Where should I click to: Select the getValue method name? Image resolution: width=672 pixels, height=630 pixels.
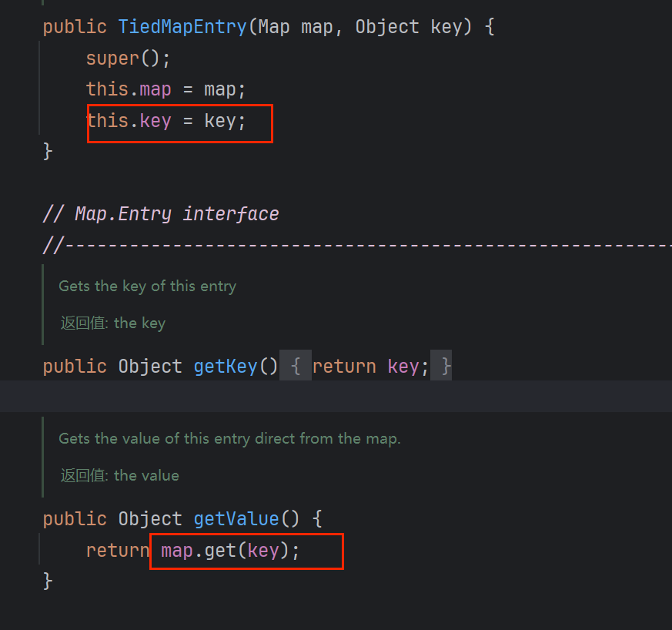coord(236,519)
